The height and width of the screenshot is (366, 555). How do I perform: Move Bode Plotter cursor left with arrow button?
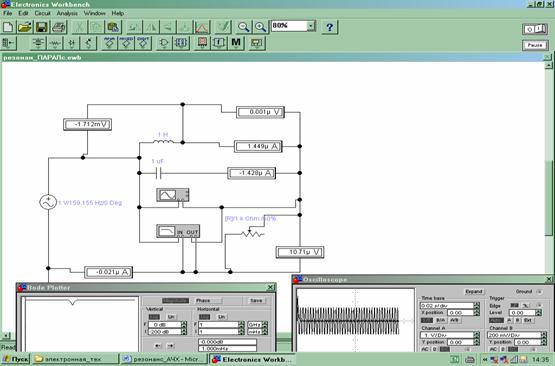click(158, 346)
